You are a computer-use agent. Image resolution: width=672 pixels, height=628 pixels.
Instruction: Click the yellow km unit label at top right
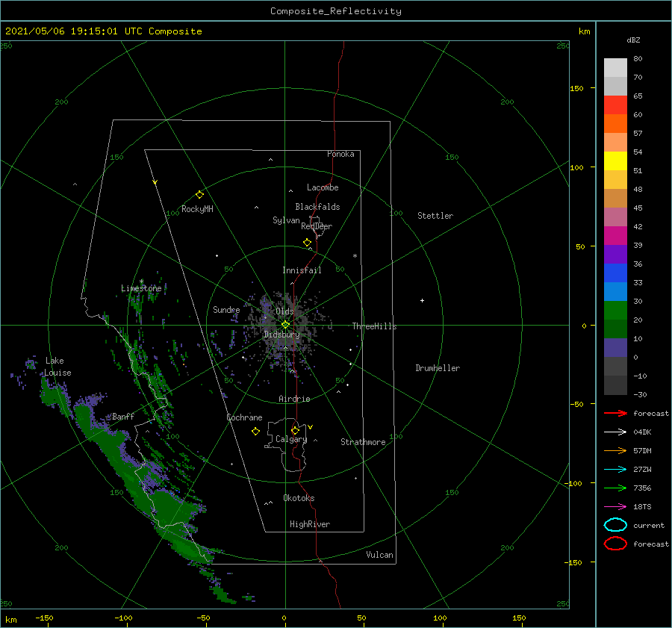(x=584, y=31)
